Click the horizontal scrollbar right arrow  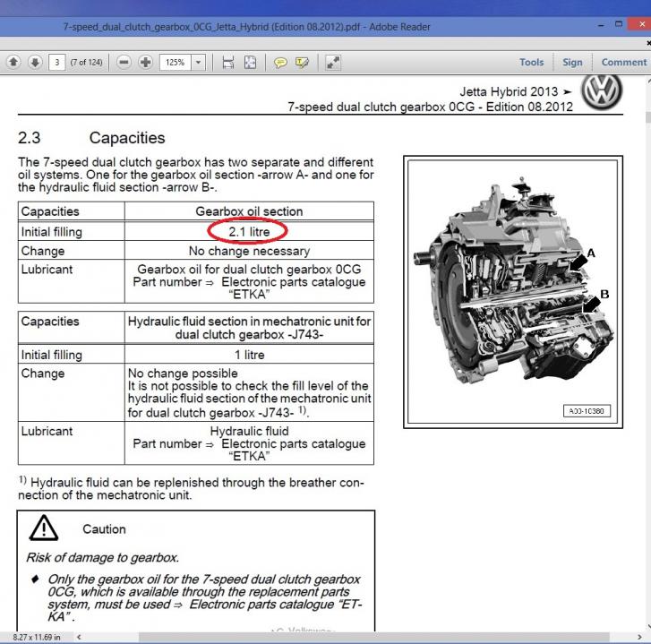639,637
